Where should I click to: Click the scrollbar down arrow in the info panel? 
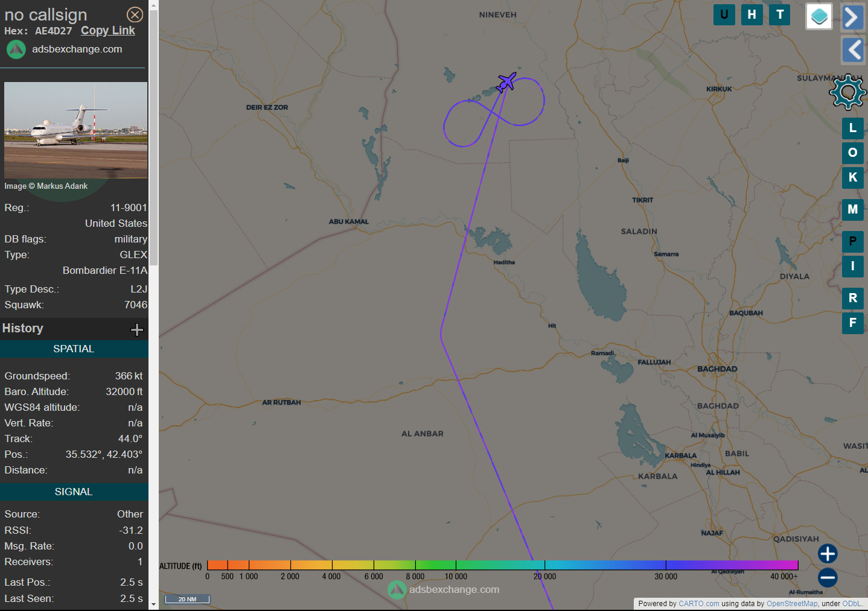153,604
